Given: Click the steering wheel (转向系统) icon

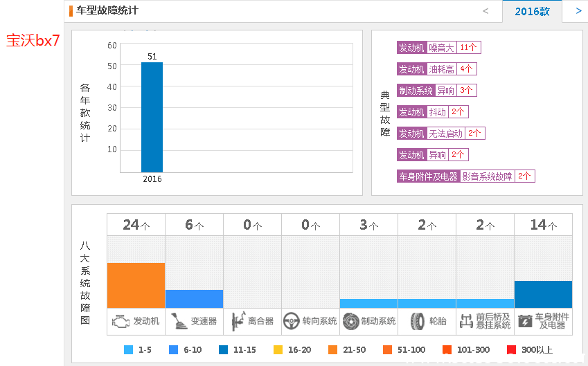Looking at the screenshot, I should pyautogui.click(x=292, y=321).
